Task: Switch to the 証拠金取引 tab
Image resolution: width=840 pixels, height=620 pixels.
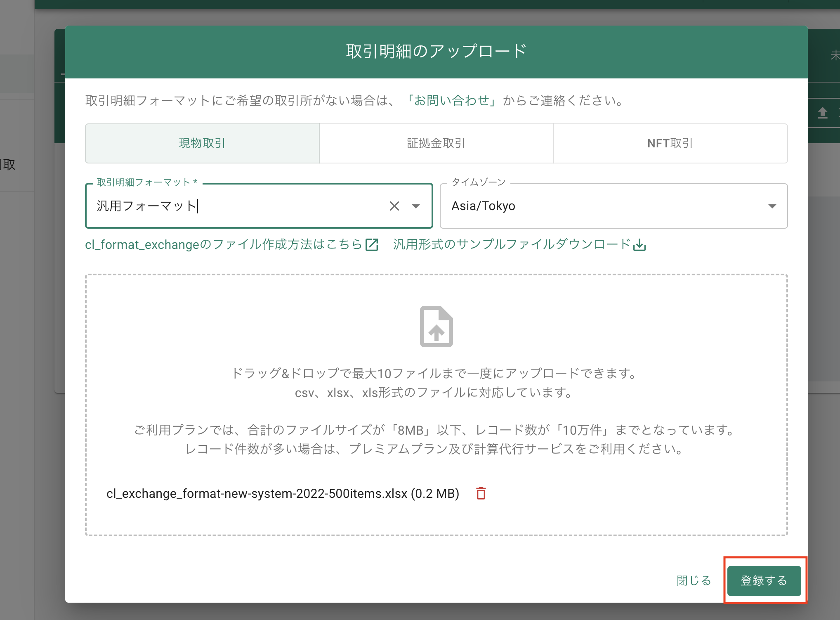Action: tap(436, 143)
